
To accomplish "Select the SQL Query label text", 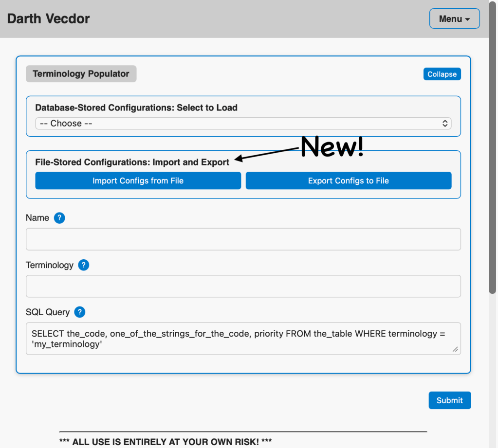I will (48, 312).
